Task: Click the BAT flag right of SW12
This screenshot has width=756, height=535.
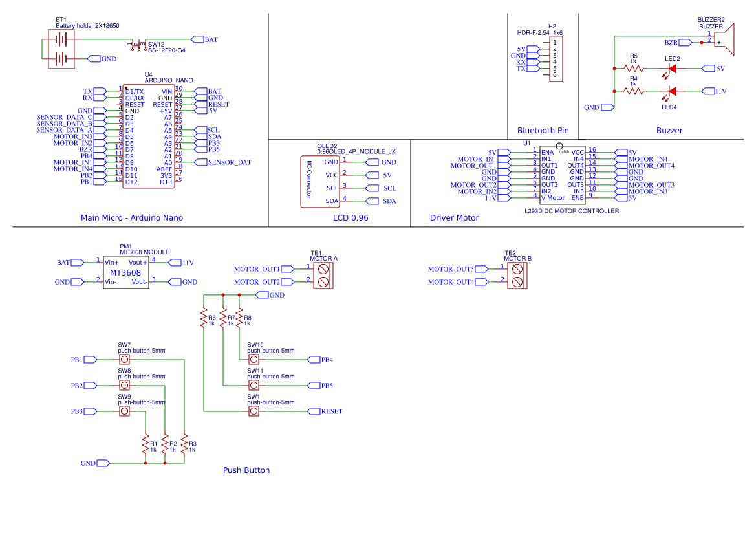Action: 204,39
